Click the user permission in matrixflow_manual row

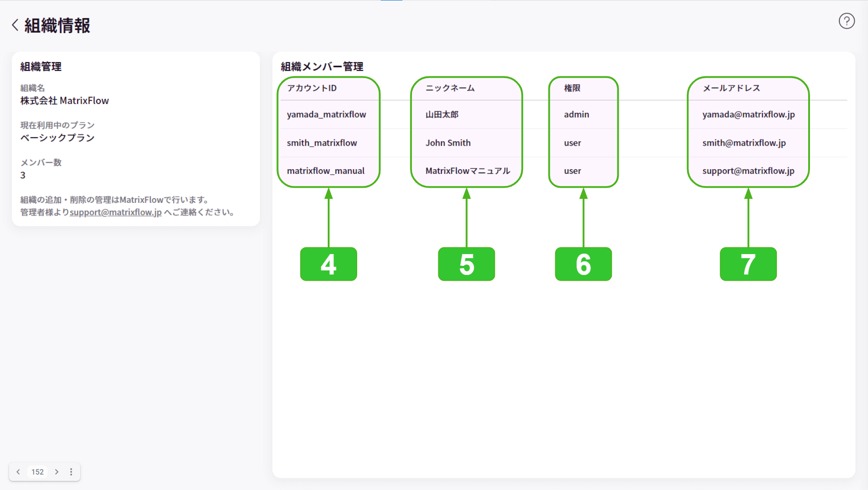[x=572, y=171]
